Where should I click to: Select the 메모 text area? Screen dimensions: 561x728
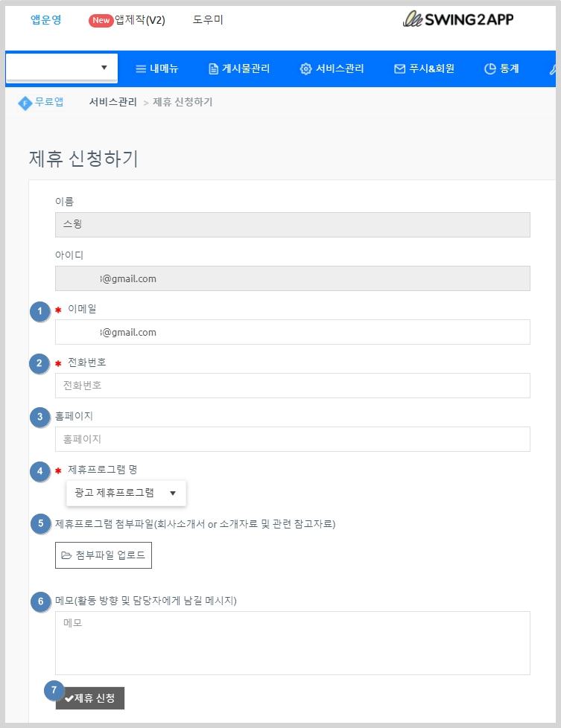[x=292, y=642]
